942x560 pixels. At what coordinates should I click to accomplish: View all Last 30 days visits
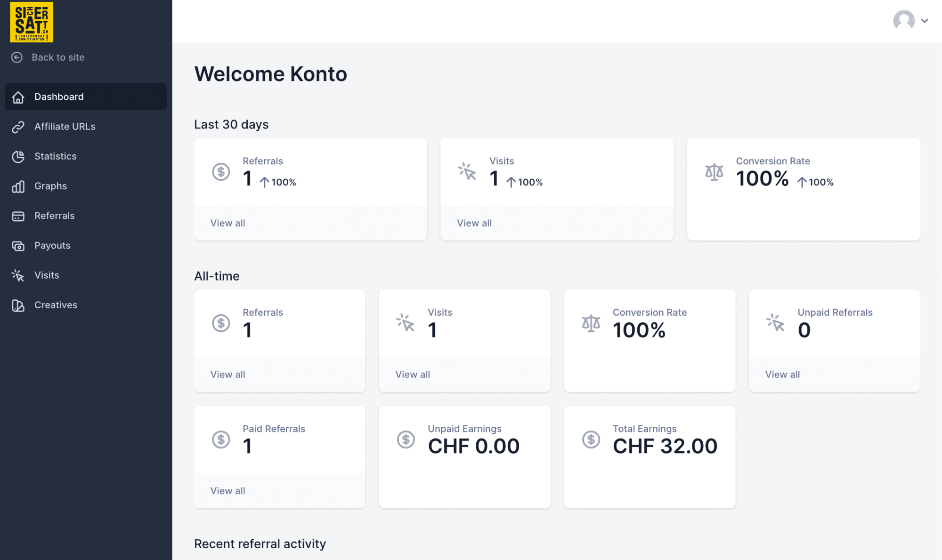tap(474, 223)
